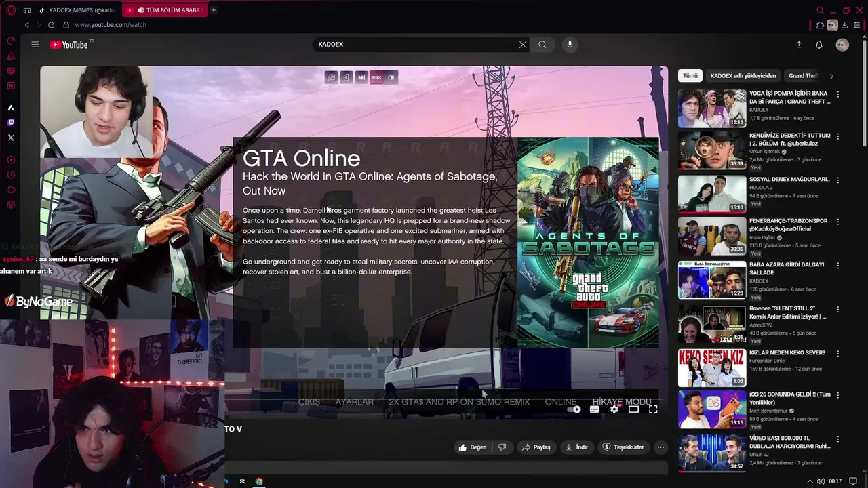This screenshot has height=488, width=868.
Task: Open system volume speaker in tray
Action: tap(821, 481)
